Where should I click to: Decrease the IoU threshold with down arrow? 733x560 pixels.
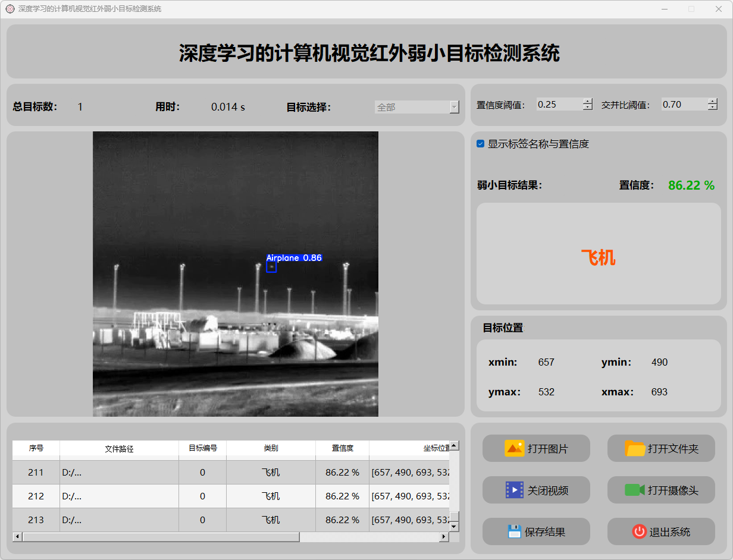click(x=713, y=108)
